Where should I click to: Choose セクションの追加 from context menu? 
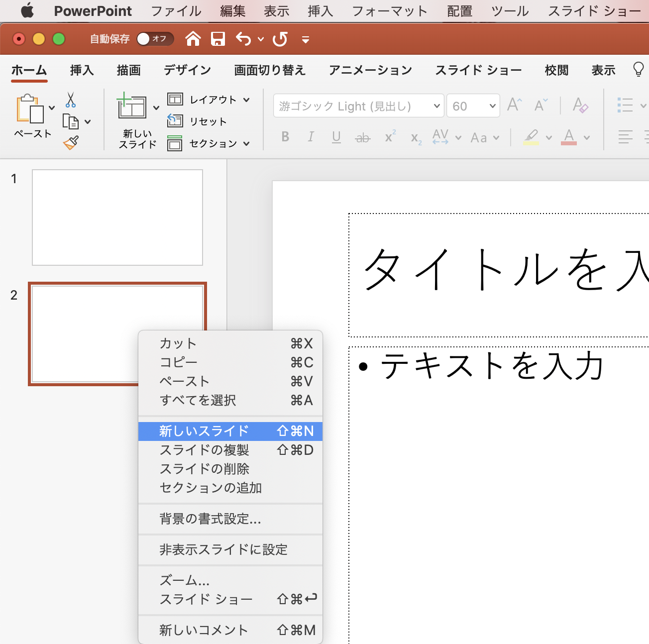[x=230, y=488]
